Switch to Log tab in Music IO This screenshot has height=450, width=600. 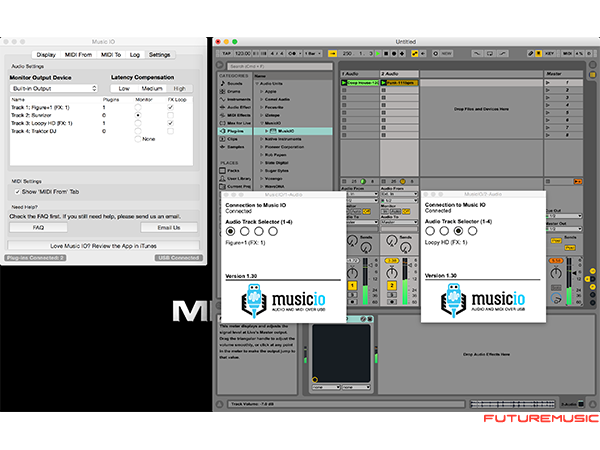tap(135, 55)
